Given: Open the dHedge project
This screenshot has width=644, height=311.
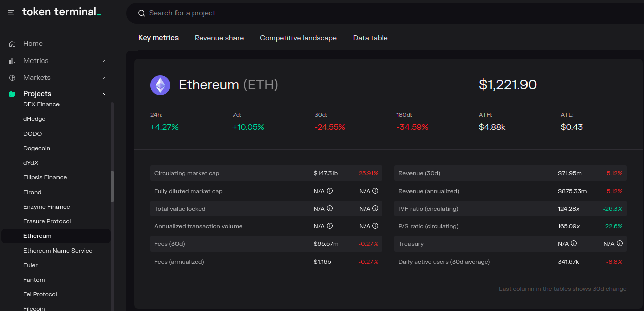Looking at the screenshot, I should (x=34, y=119).
